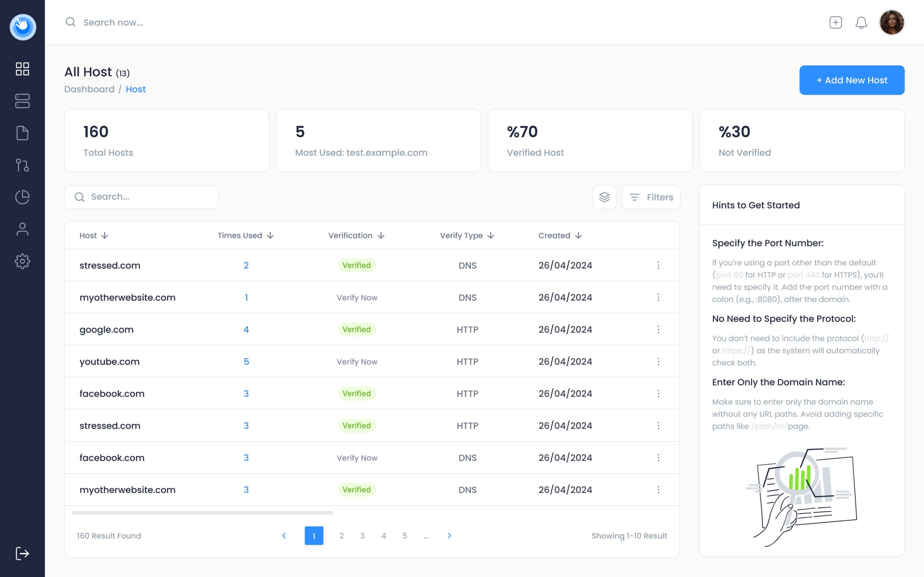924x577 pixels.
Task: Log out using the sidebar exit icon
Action: [x=22, y=553]
